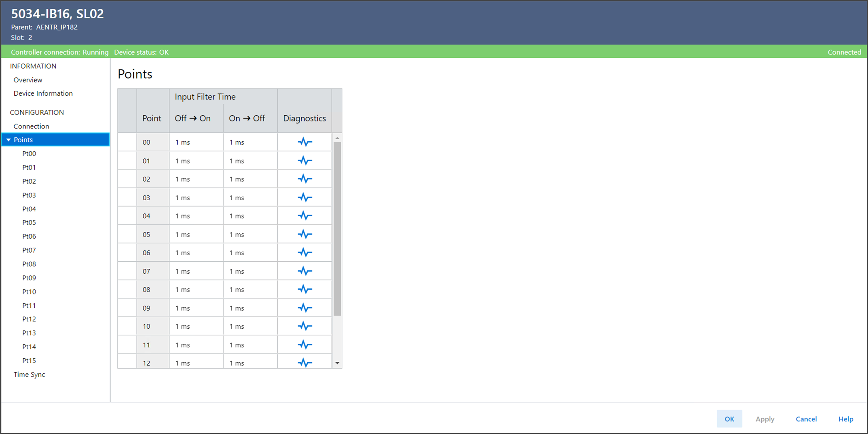Open the Overview page
Image resolution: width=868 pixels, height=434 pixels.
tap(28, 80)
